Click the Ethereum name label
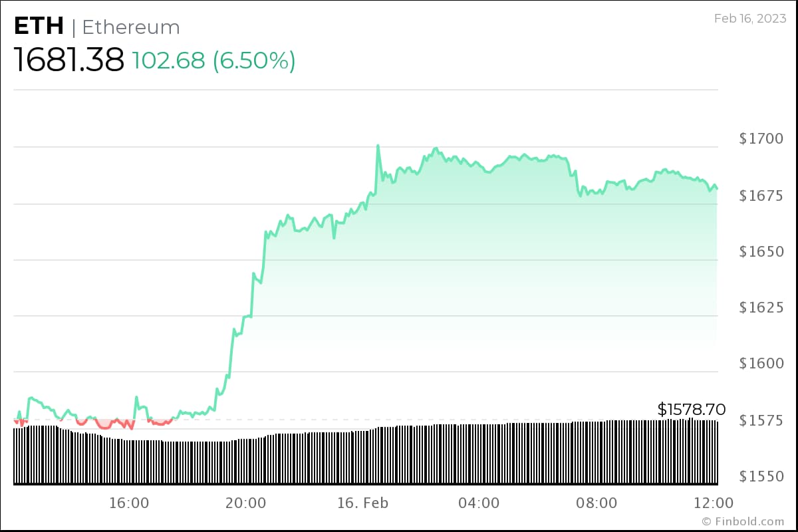Viewport: 798px width, 532px height. click(x=131, y=27)
